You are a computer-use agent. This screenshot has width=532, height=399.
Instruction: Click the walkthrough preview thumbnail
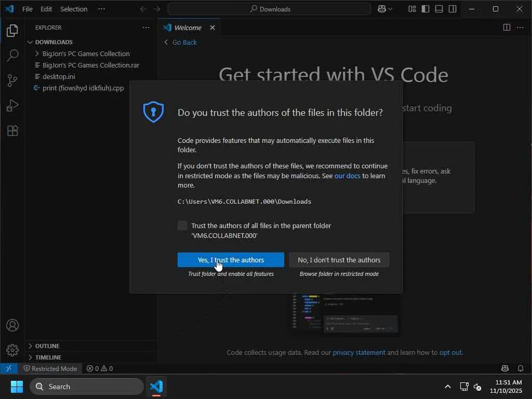345,314
